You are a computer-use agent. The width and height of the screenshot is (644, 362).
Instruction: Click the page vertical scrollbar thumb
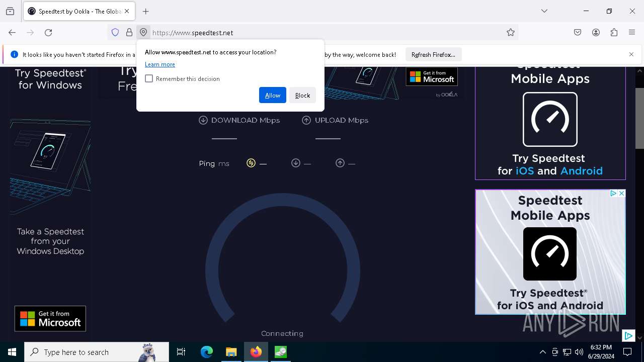(639, 118)
